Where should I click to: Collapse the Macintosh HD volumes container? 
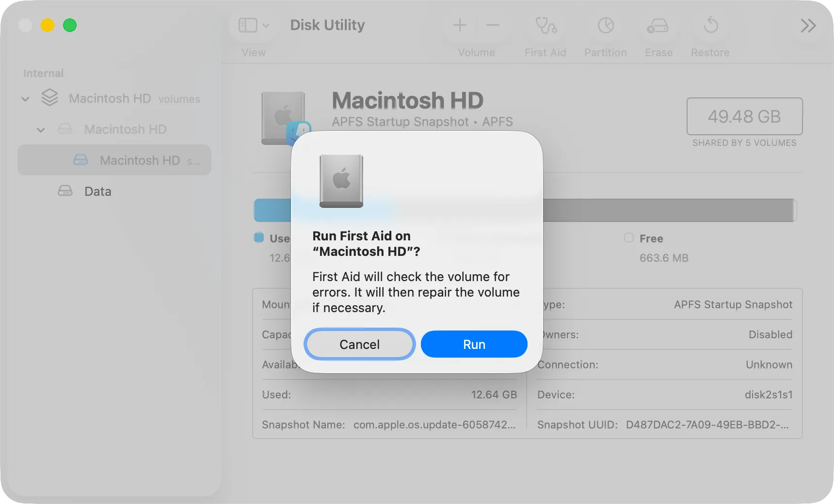26,99
